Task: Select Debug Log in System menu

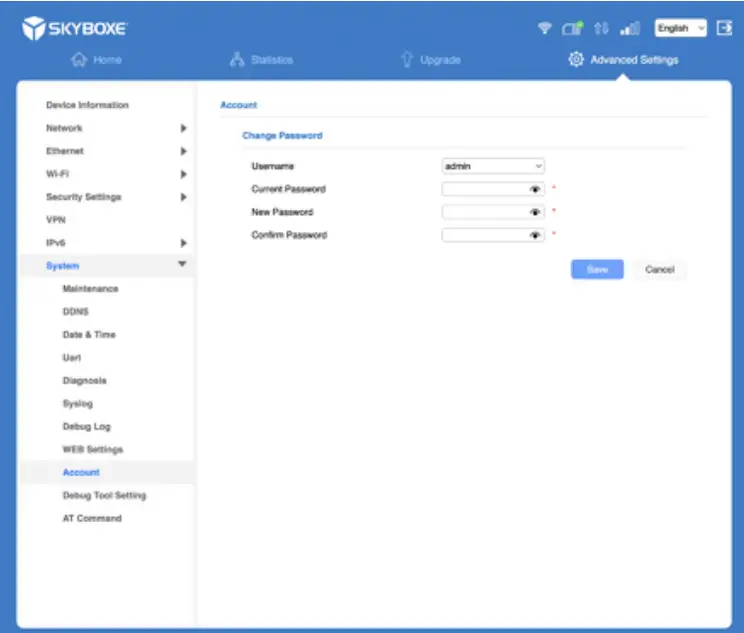Action: [x=86, y=427]
